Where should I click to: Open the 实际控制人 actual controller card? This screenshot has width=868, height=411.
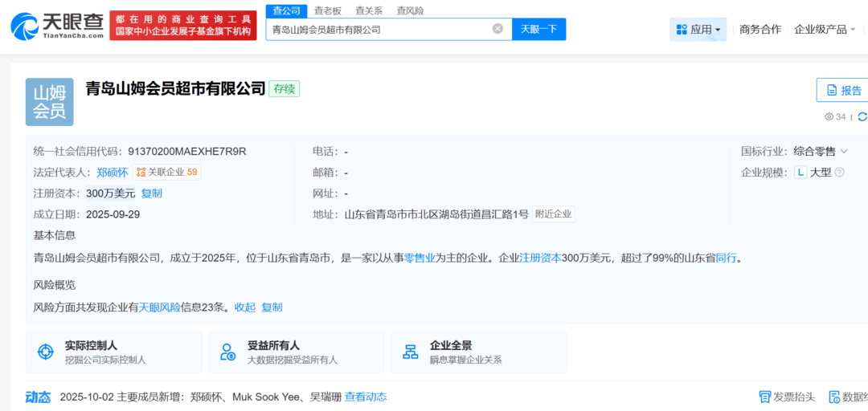coord(113,352)
